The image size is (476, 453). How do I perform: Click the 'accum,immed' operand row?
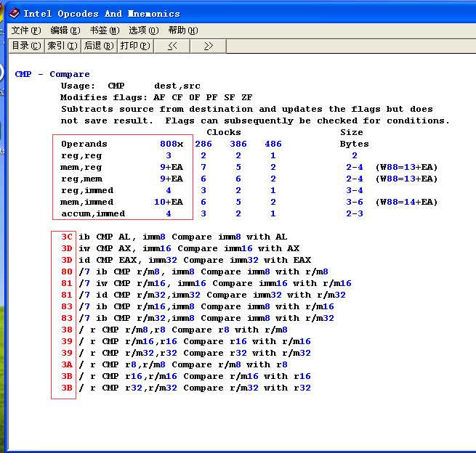[x=93, y=213]
